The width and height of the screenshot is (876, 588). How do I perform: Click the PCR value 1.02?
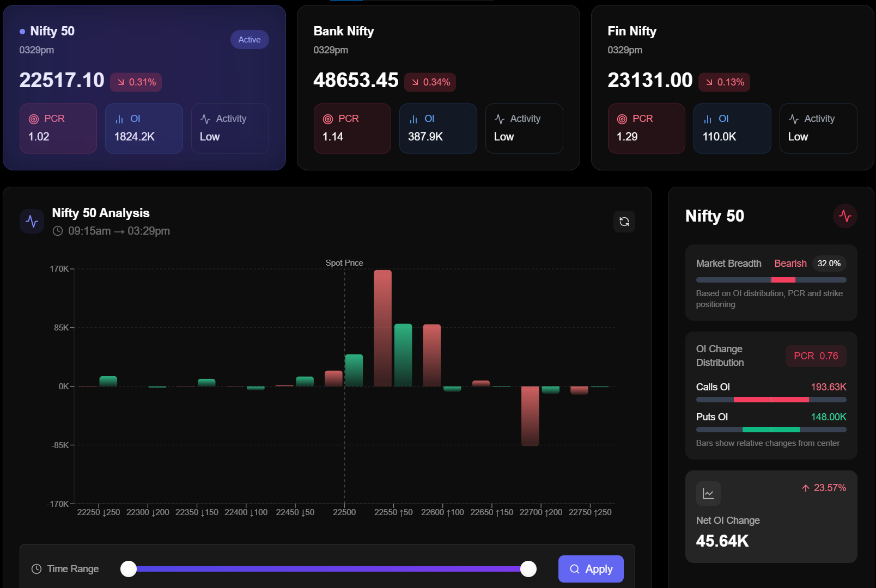[39, 137]
